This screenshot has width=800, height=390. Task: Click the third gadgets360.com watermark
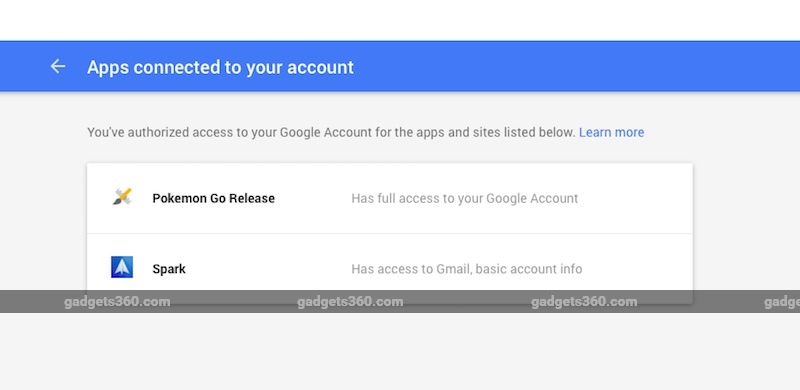[x=584, y=302]
